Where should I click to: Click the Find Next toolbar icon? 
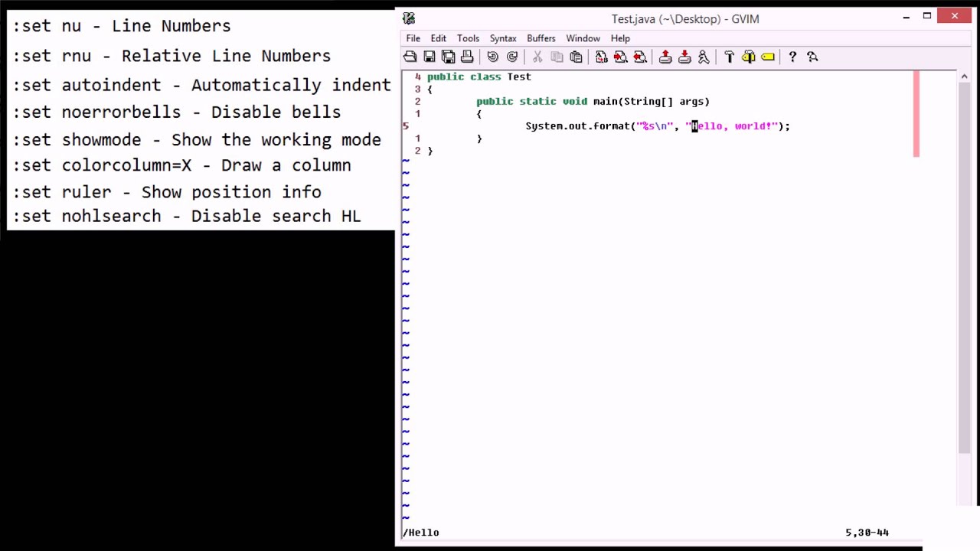point(621,57)
